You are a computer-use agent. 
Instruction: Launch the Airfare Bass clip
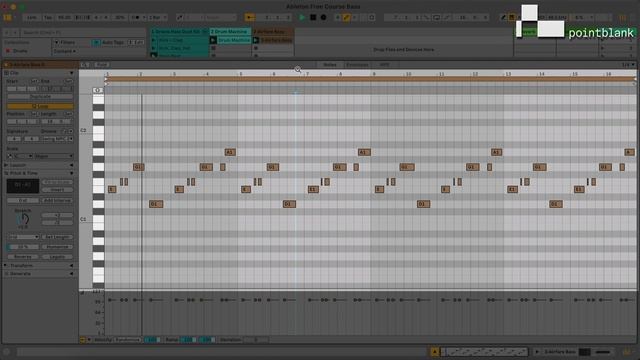(256, 40)
